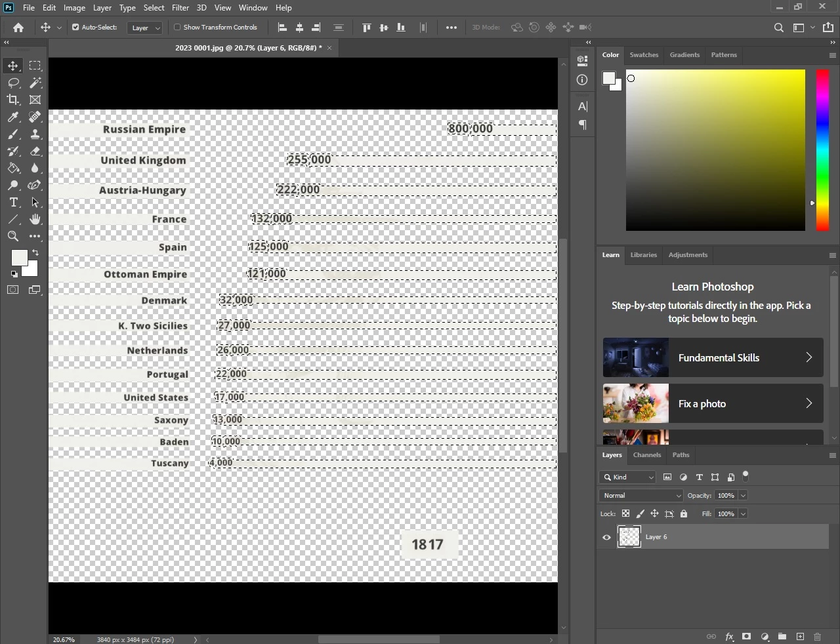The height and width of the screenshot is (644, 840).
Task: Expand the Fundamental Skills tutorials
Action: (x=713, y=357)
